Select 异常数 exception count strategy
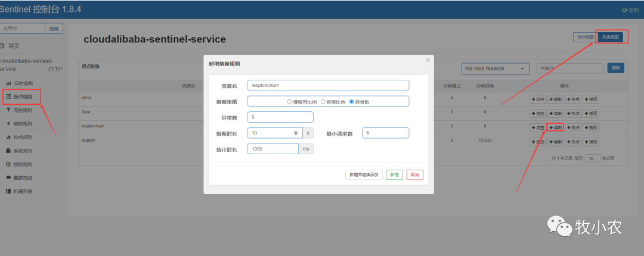The height and width of the screenshot is (256, 644). point(352,102)
